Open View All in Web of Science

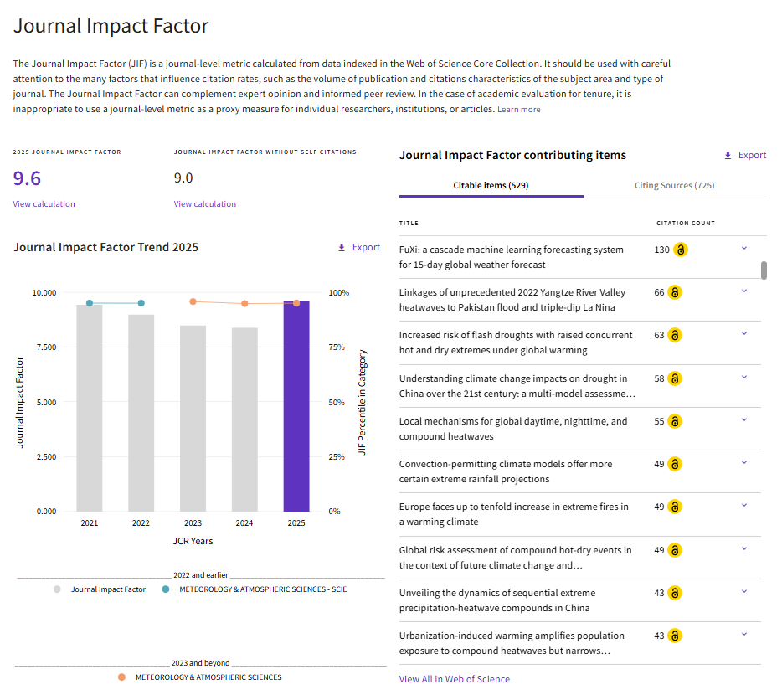(x=455, y=679)
